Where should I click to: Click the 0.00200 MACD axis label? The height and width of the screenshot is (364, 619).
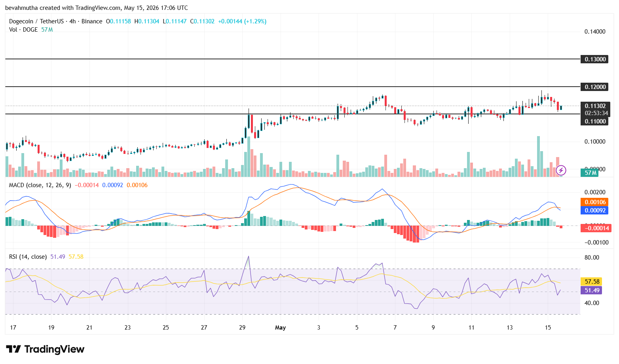click(x=595, y=192)
